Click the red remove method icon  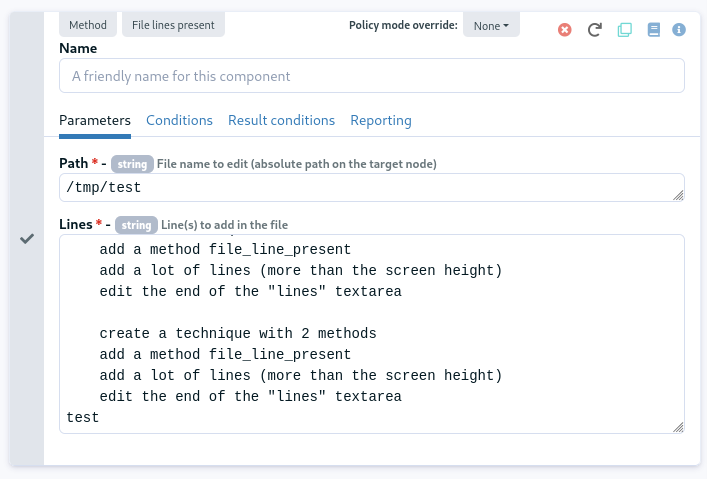click(x=565, y=30)
